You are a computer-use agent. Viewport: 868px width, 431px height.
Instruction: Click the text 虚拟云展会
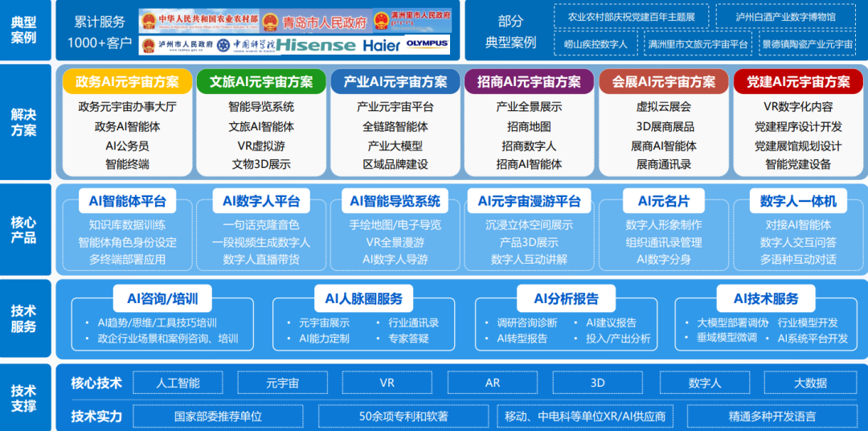tap(664, 107)
